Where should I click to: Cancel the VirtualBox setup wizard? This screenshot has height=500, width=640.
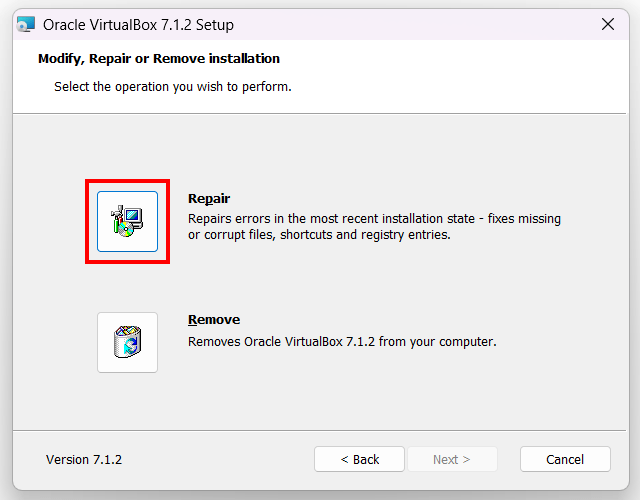(565, 459)
